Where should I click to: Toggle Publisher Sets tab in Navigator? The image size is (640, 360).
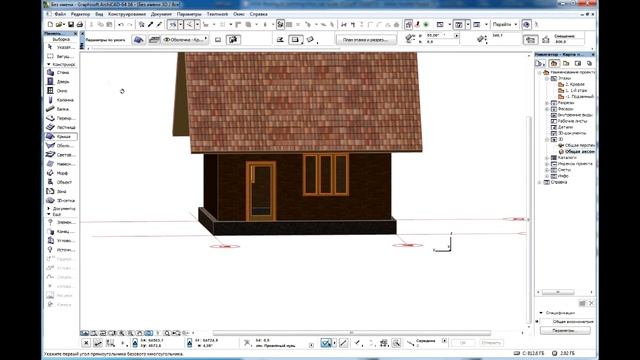click(x=589, y=63)
